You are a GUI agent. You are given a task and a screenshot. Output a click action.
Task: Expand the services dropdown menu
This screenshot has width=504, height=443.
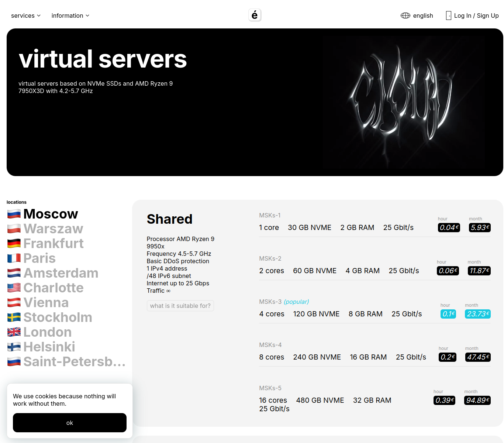click(x=26, y=16)
